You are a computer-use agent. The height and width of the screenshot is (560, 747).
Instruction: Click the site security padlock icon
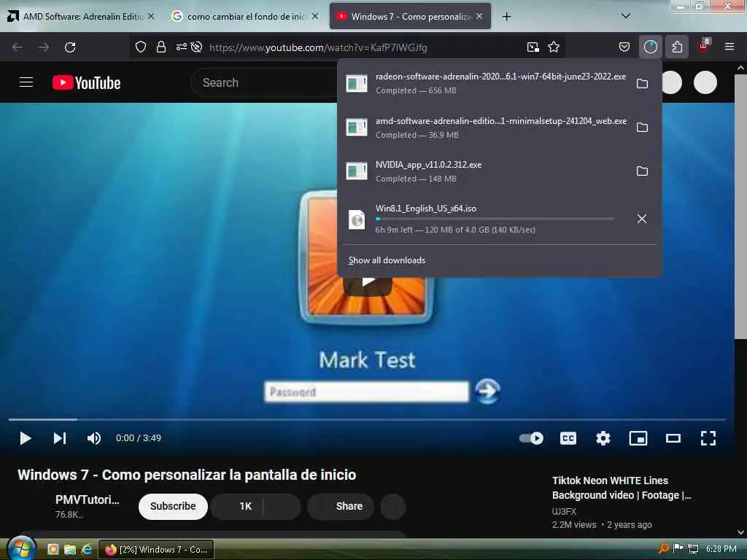(x=161, y=47)
